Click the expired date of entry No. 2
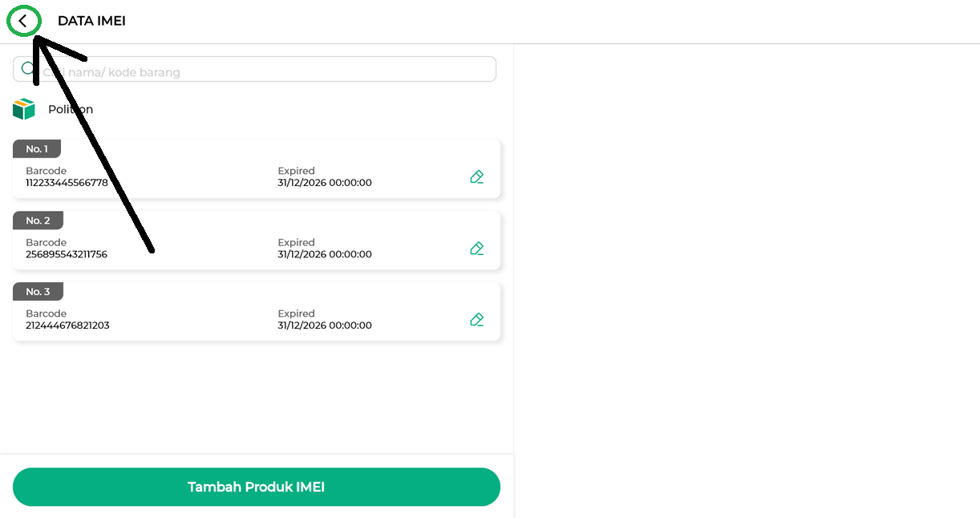This screenshot has width=980, height=518. [x=325, y=254]
